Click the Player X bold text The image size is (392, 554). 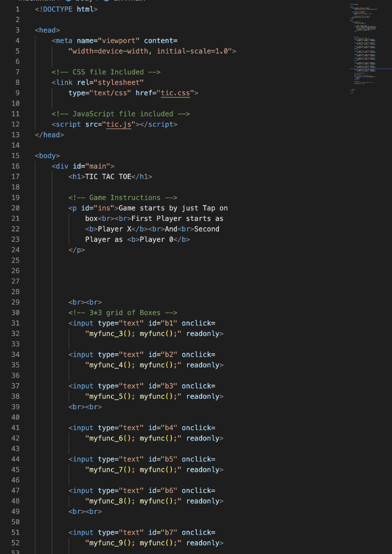click(x=115, y=229)
